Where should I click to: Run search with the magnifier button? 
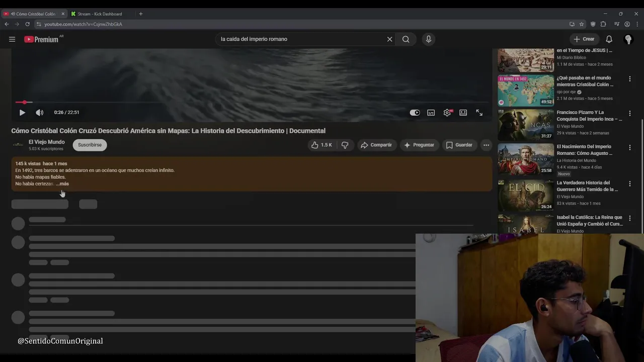(406, 39)
